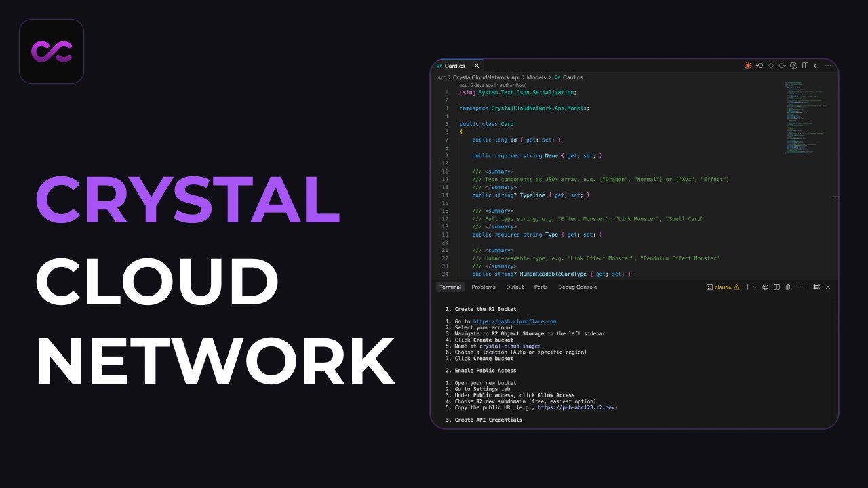Toggle the middle change marker icon in editor toolbar
Screen dimensions: 868x488
(771, 66)
